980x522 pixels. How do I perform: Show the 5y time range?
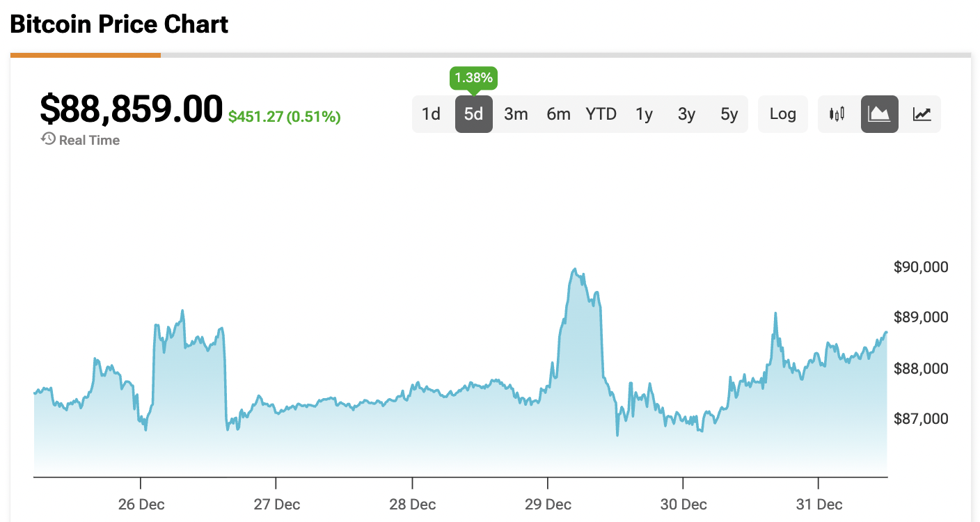pos(729,114)
